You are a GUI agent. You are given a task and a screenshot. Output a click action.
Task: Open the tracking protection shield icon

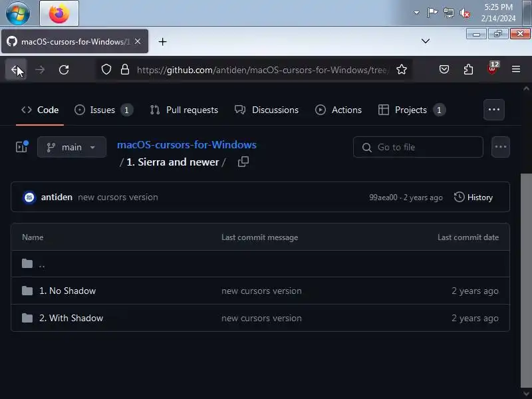pyautogui.click(x=106, y=70)
